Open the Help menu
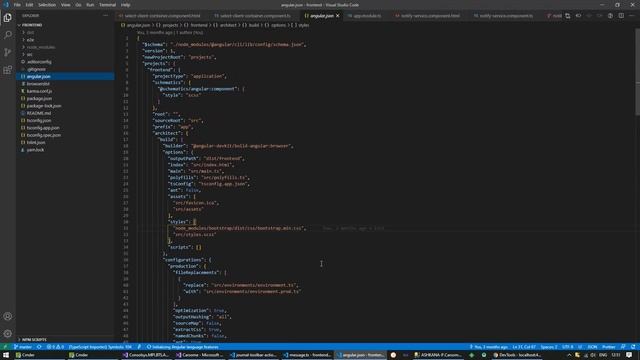640x360 pixels. pos(125,5)
